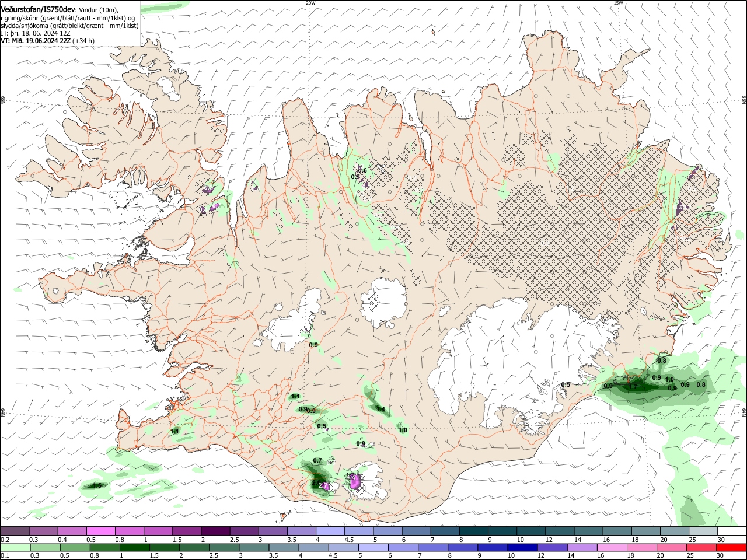Click the '0.2' label in upper legend row
Viewport: 747px width, 560px height.
click(5, 540)
